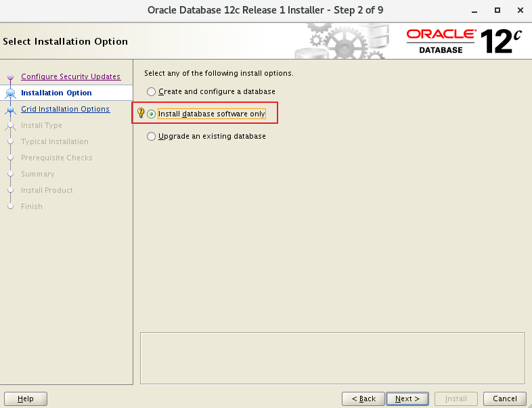Open Configure Security Updates step link

tap(70, 76)
